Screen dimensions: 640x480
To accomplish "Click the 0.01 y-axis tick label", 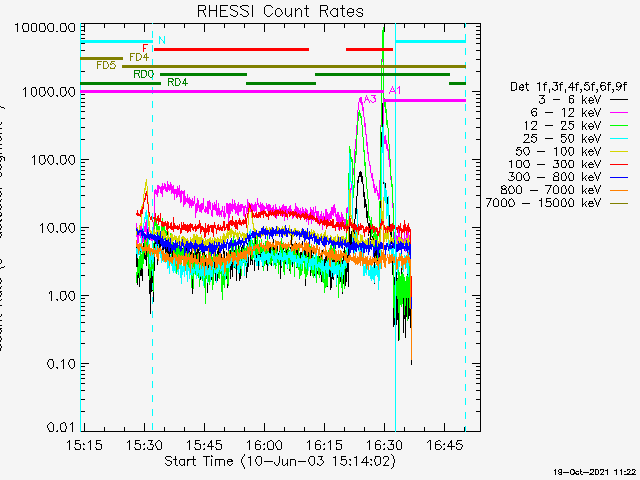I will [x=61, y=427].
